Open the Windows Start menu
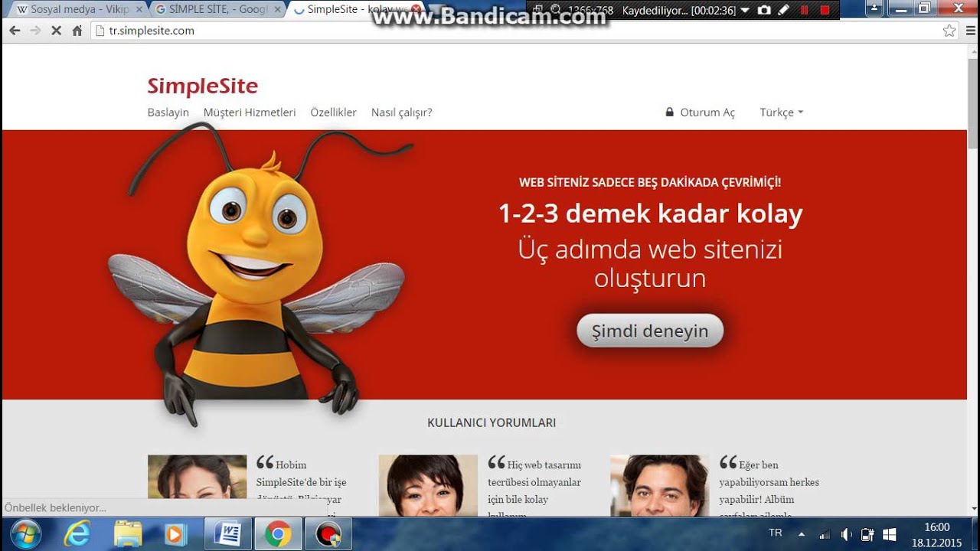The height and width of the screenshot is (551, 980). tap(26, 533)
